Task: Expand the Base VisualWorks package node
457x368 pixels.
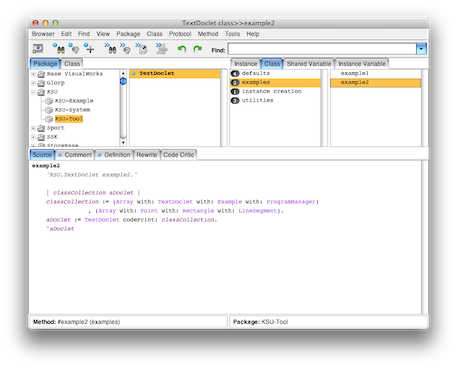Action: 33,74
